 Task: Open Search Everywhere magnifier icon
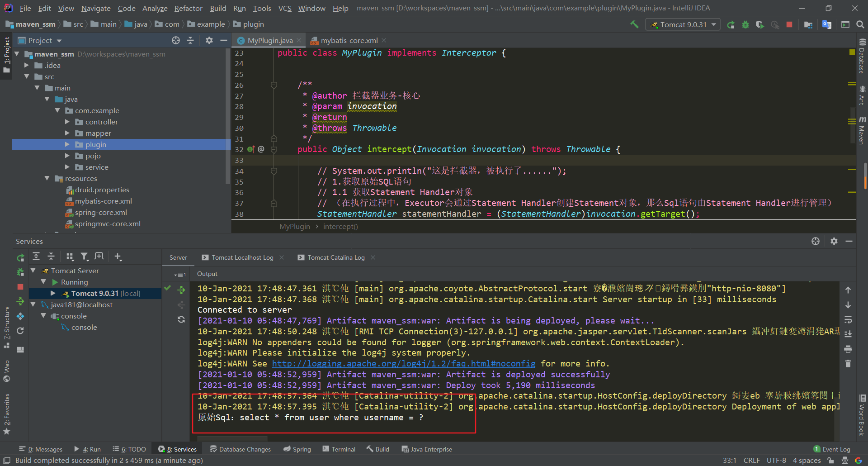pyautogui.click(x=860, y=25)
